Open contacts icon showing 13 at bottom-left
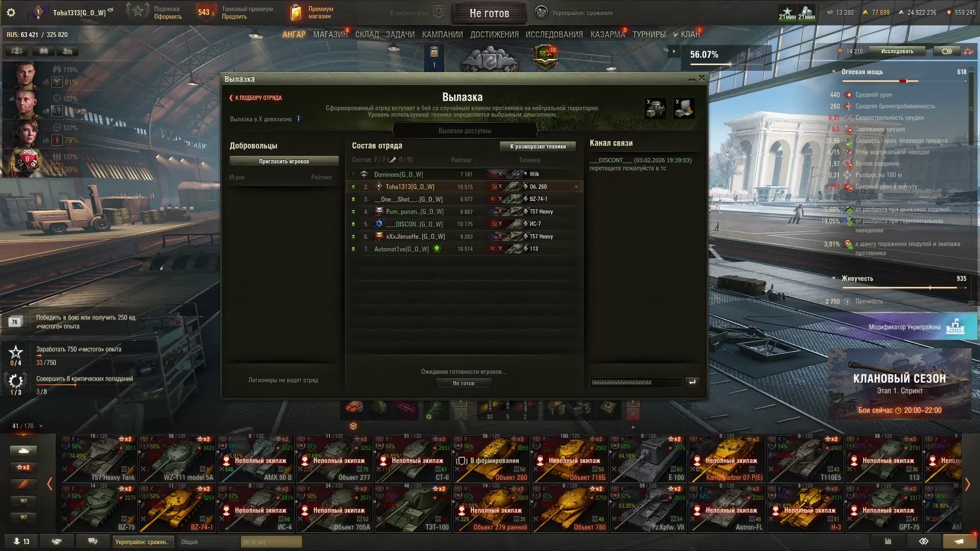Screen dimensions: 980x551 (x=21, y=541)
